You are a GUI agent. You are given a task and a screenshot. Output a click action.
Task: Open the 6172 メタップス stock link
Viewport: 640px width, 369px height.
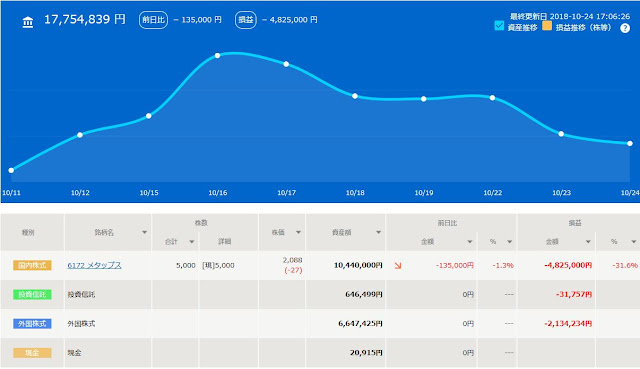click(x=94, y=265)
